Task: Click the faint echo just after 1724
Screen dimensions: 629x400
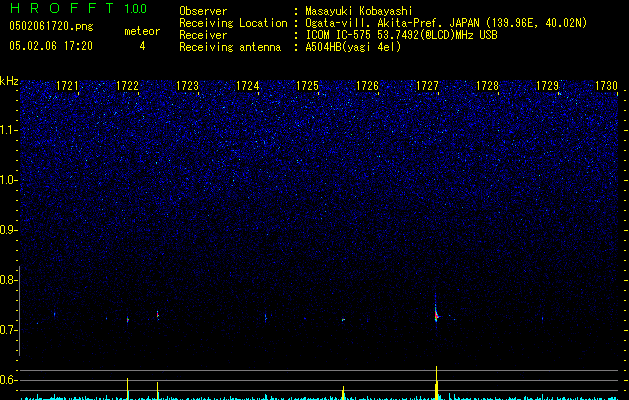Action: [266, 317]
